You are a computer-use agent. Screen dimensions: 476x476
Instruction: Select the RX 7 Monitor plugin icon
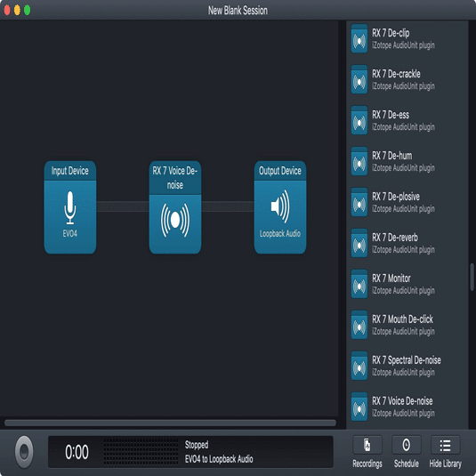click(x=359, y=284)
